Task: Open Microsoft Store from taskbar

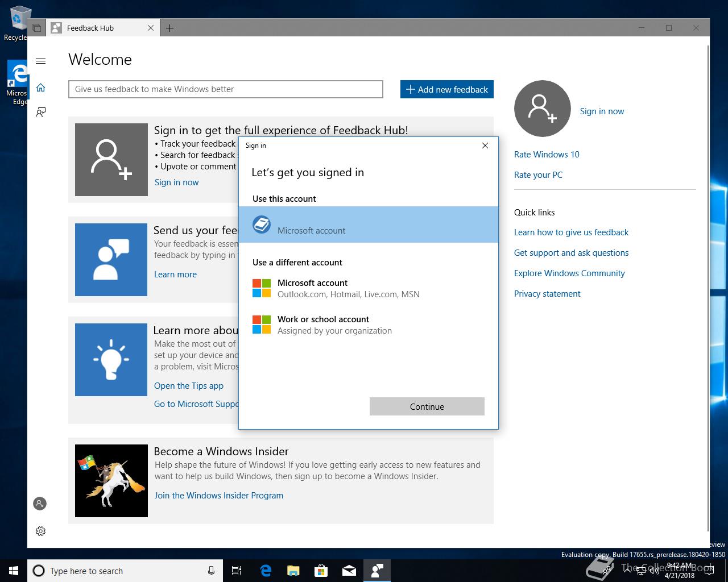Action: pos(321,571)
